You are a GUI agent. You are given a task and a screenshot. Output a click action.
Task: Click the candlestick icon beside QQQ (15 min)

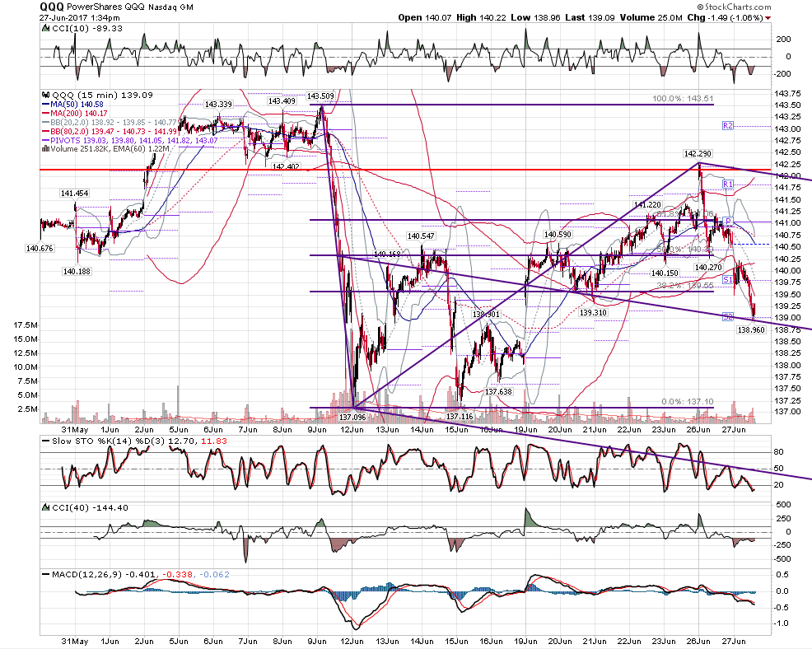(46, 96)
